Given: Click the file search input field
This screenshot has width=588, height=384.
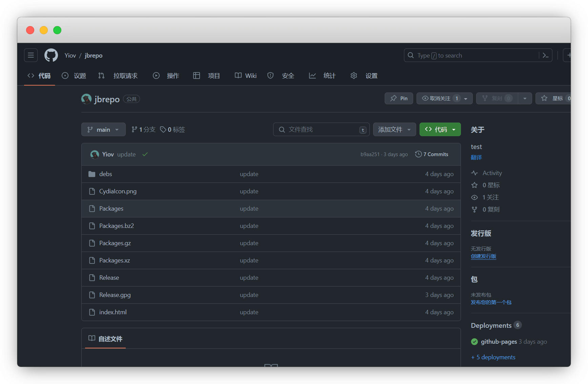Looking at the screenshot, I should 320,130.
